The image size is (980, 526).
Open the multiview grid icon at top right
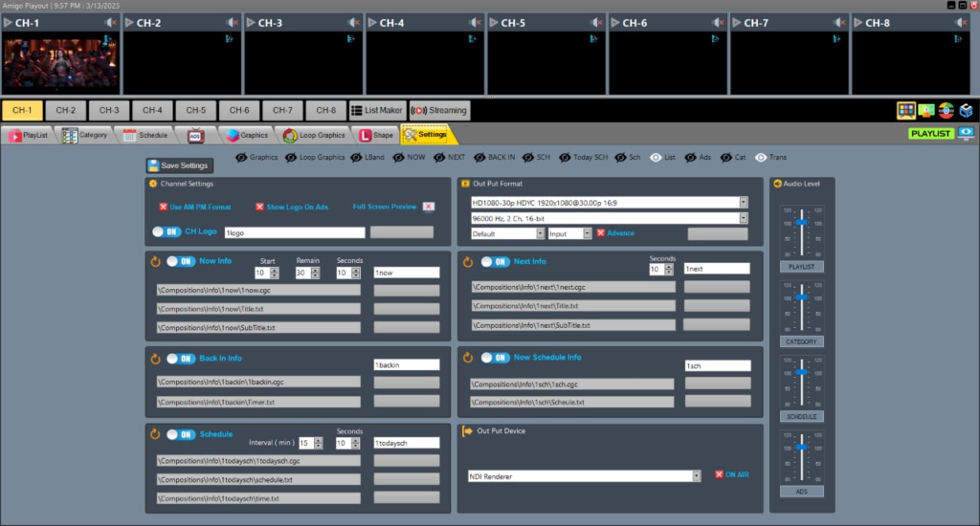click(905, 111)
